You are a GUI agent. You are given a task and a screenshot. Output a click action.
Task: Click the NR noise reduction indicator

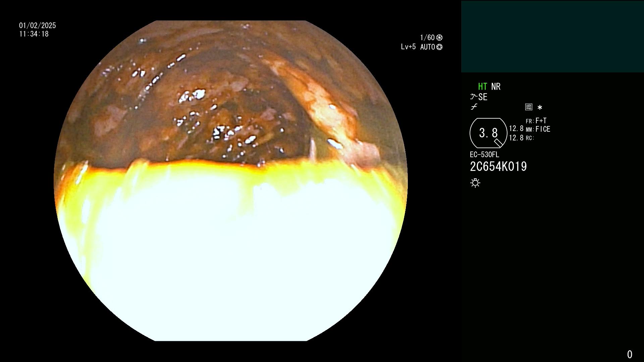point(496,86)
